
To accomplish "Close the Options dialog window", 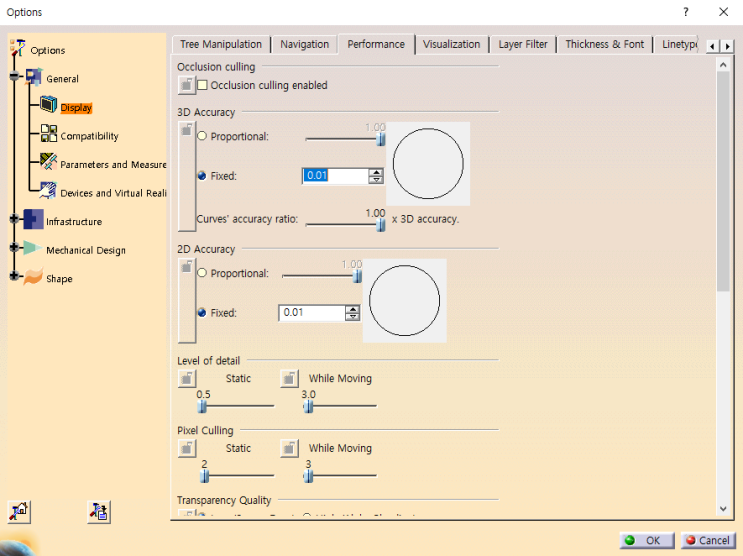I will tap(723, 12).
